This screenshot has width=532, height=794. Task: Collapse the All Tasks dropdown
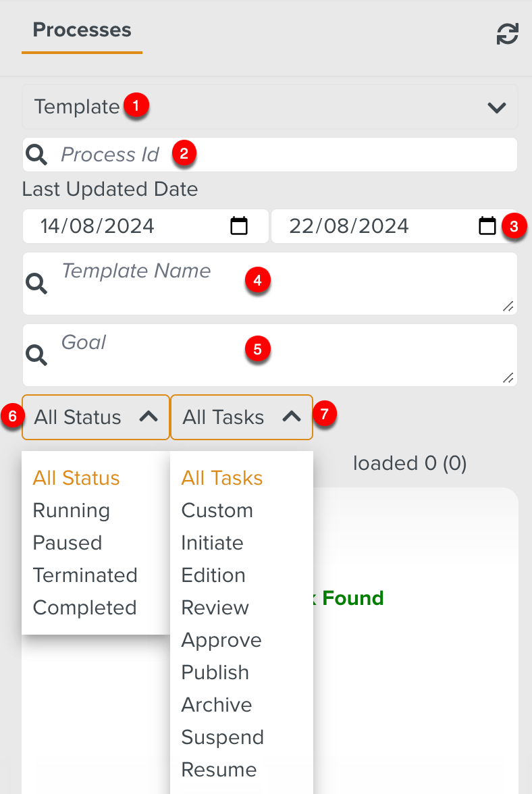tap(242, 417)
